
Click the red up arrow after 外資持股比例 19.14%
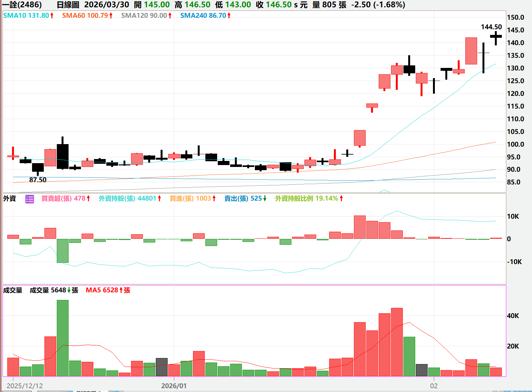[x=341, y=199]
